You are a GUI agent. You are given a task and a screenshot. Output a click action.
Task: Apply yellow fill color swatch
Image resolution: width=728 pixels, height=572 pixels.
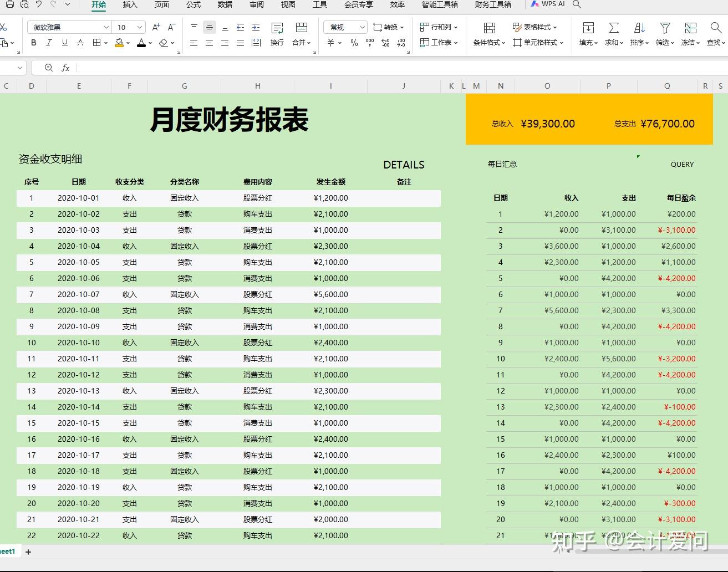tap(119, 43)
